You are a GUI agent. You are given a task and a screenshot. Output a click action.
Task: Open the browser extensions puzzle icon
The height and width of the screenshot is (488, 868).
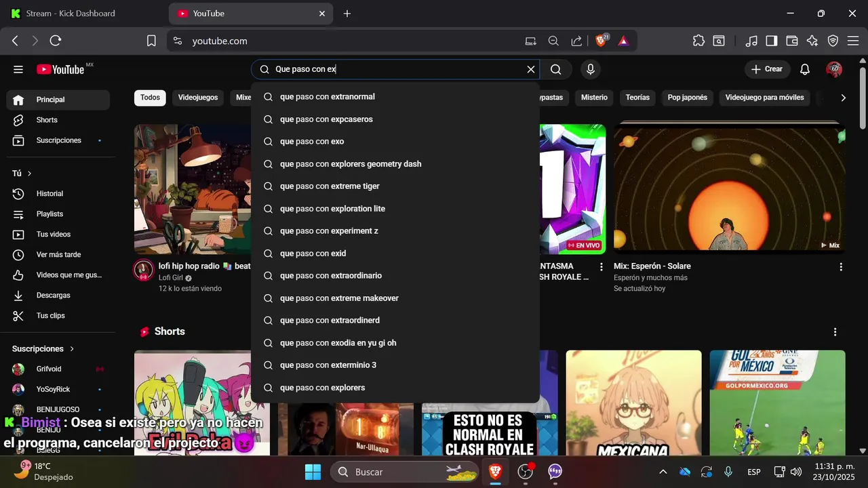click(698, 41)
